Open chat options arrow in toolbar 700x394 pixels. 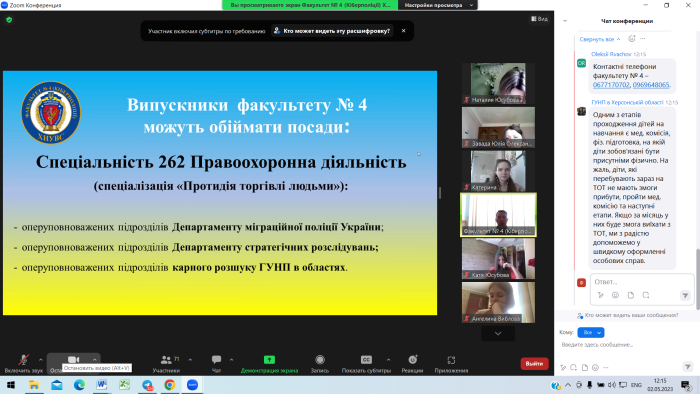pyautogui.click(x=231, y=360)
